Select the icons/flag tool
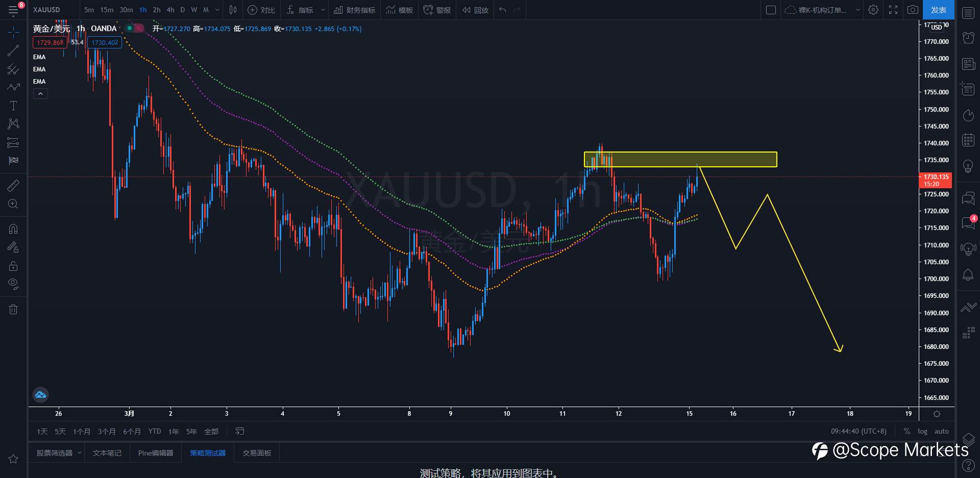The width and height of the screenshot is (980, 478). point(13,160)
